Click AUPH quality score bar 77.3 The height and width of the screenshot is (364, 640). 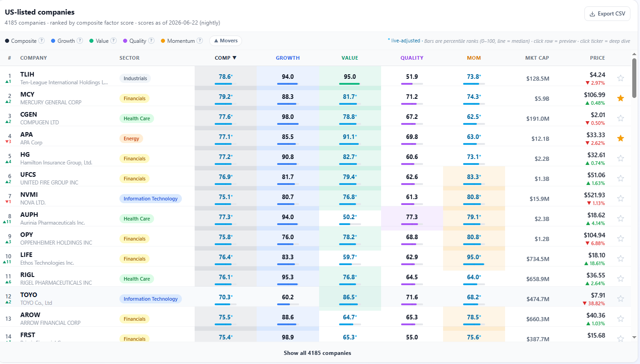click(x=412, y=224)
